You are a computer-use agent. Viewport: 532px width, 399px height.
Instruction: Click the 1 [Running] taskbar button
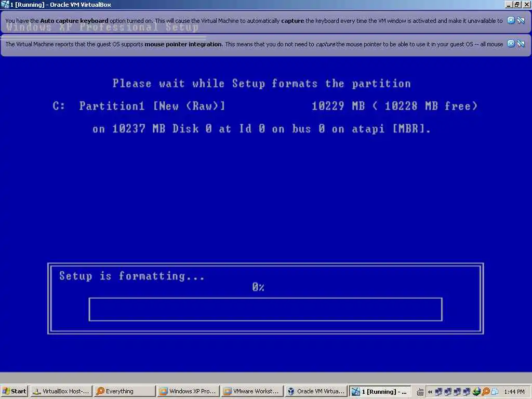click(380, 392)
